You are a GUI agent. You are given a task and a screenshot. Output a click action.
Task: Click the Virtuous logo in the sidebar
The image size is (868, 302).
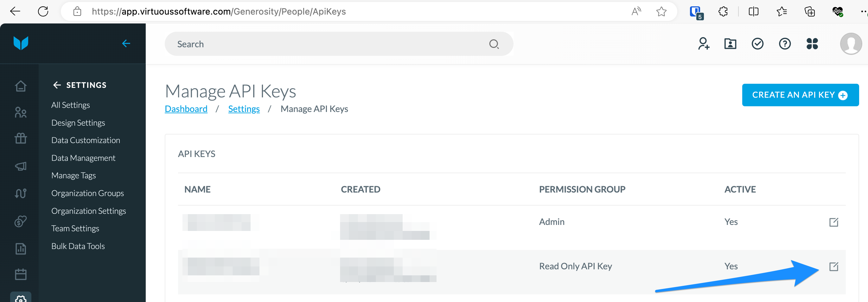[21, 43]
